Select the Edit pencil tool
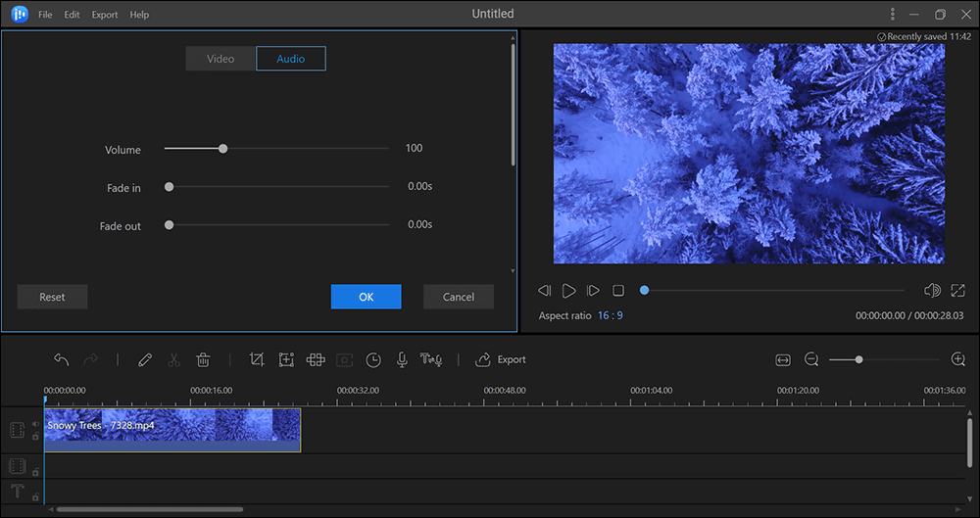Image resolution: width=980 pixels, height=518 pixels. [x=145, y=359]
